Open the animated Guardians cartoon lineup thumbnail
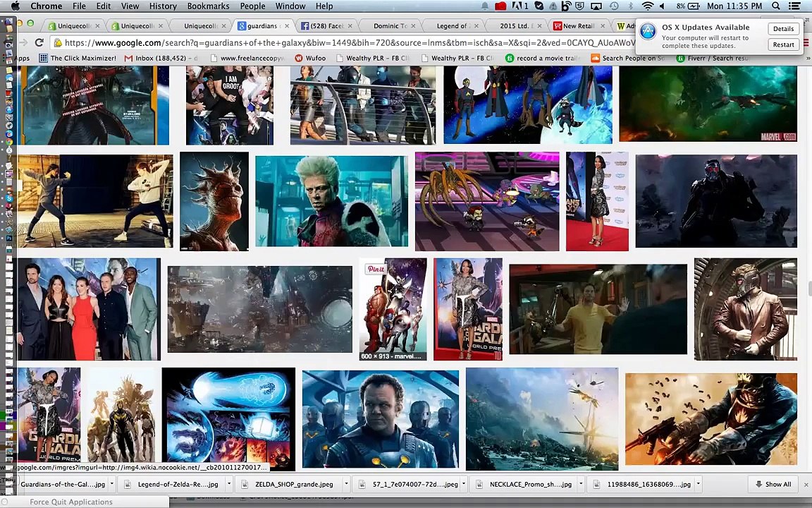Image resolution: width=812 pixels, height=508 pixels. coord(528,104)
